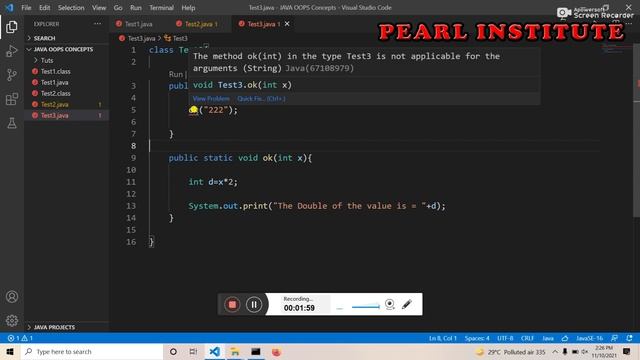Click Java language mode status
The image size is (640, 360).
[x=548, y=338]
